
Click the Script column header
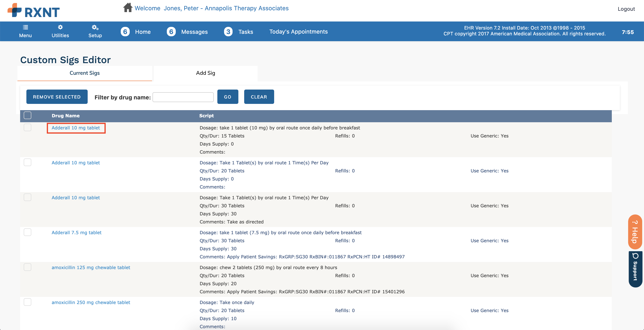click(206, 116)
